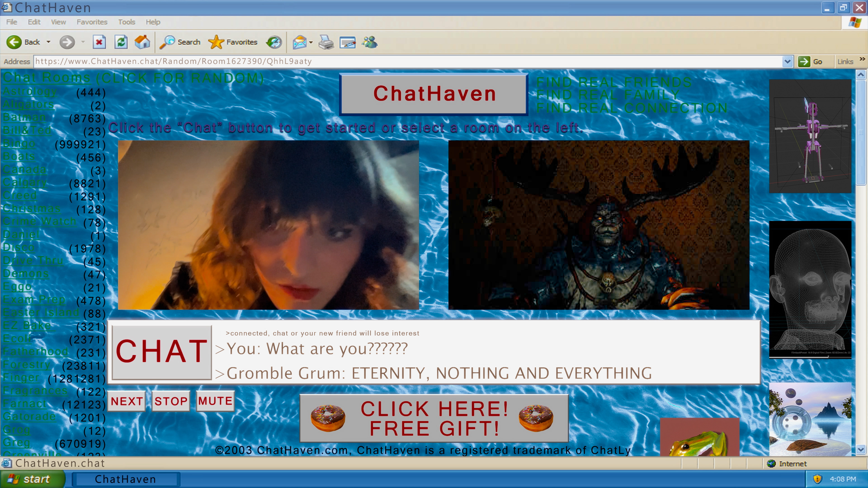The width and height of the screenshot is (868, 488).
Task: Open the Tools menu
Action: point(126,22)
